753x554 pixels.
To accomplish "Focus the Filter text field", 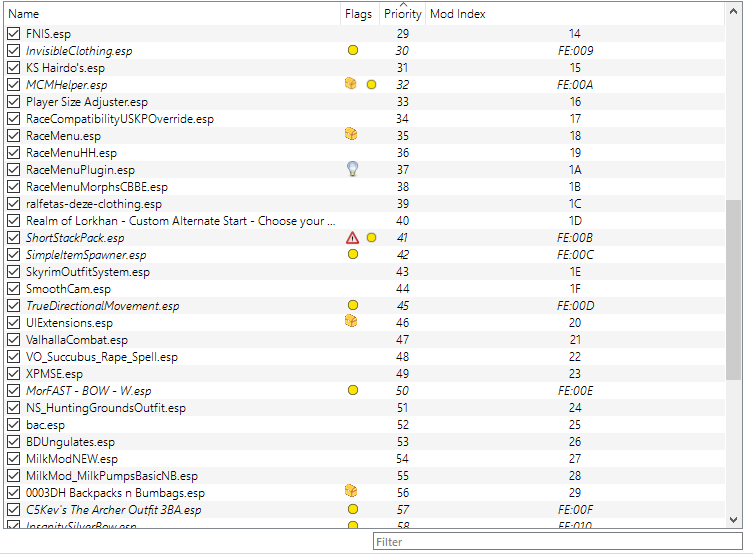I will coord(558,542).
